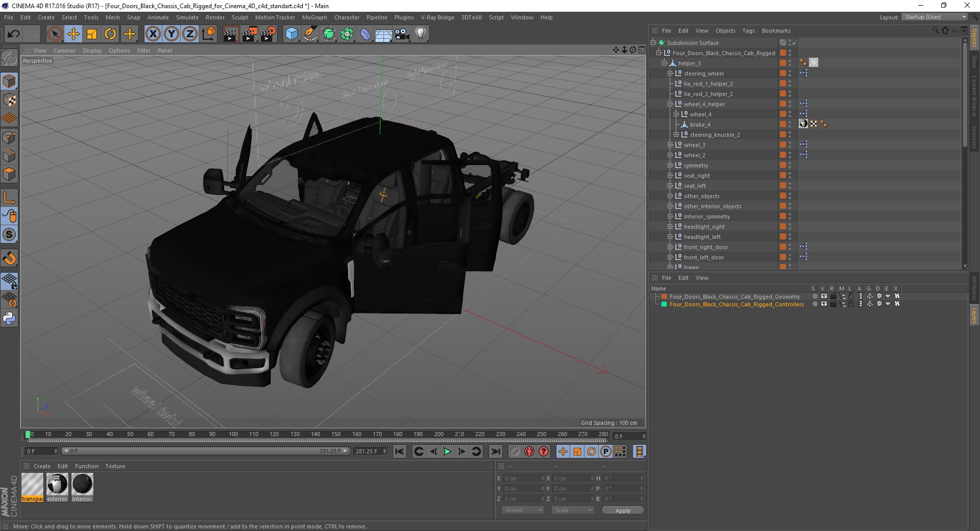The image size is (980, 531).
Task: Click the Python script icon
Action: click(x=9, y=319)
